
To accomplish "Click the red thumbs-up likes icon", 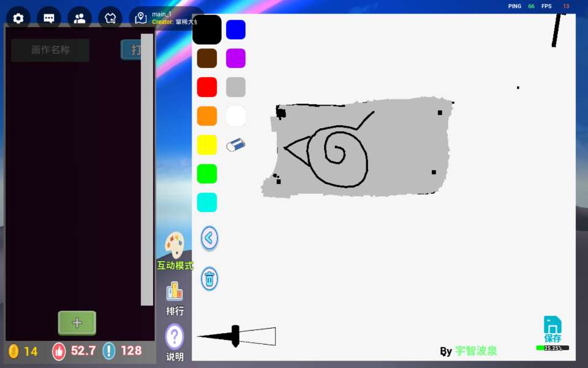I will coord(59,351).
